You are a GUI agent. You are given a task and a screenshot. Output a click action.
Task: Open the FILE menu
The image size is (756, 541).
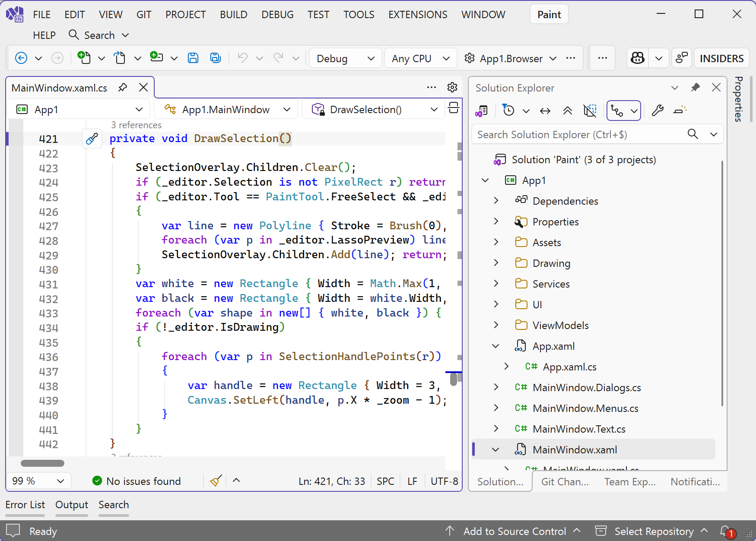(x=42, y=15)
